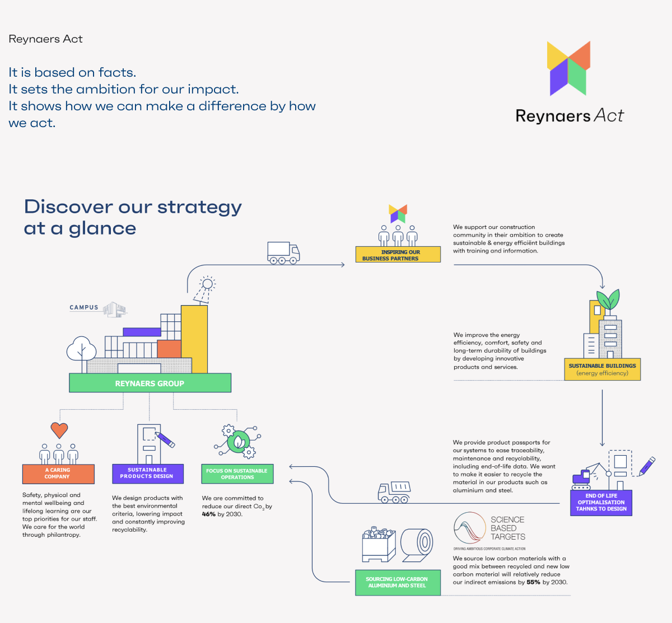Click the Discover our strategy at a glance heading
Image resolution: width=672 pixels, height=623 pixels.
[133, 217]
